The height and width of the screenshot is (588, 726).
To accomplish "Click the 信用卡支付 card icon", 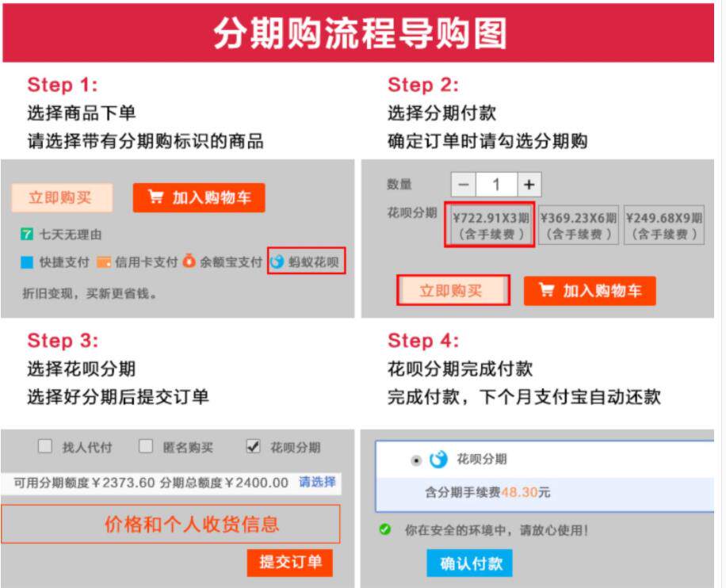I will tap(103, 262).
